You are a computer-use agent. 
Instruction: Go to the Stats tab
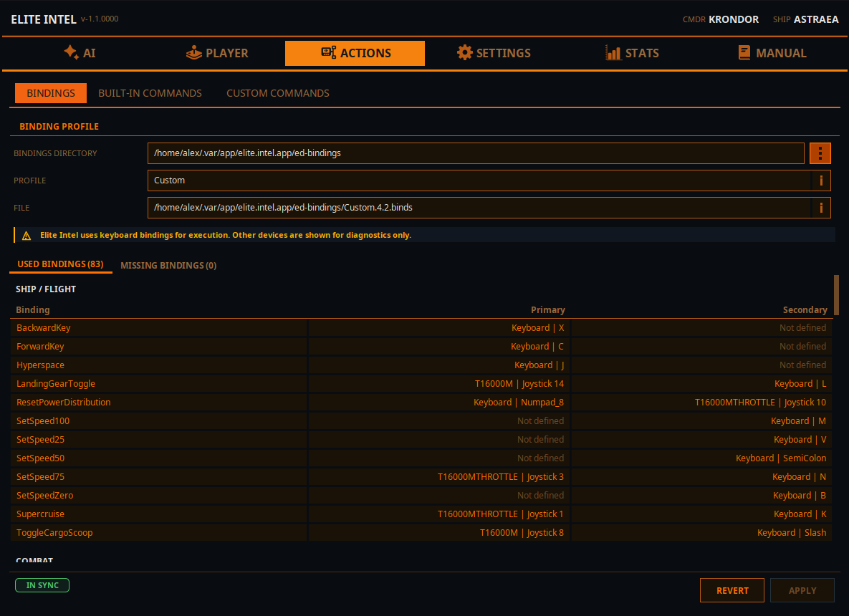click(632, 53)
